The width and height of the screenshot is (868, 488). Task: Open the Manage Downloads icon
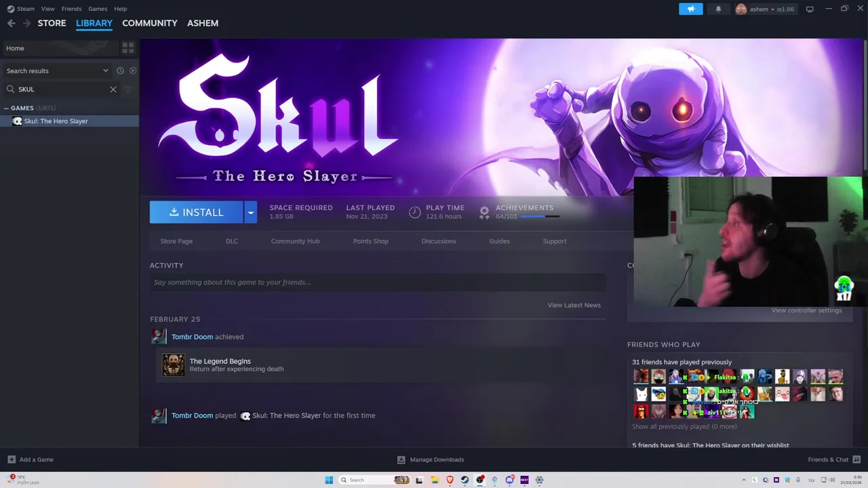pyautogui.click(x=401, y=460)
